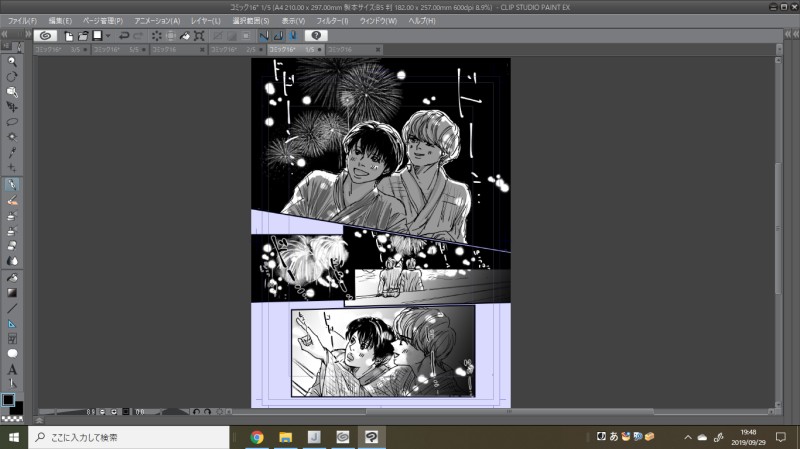
Task: Select the Balloon tool
Action: [12, 354]
